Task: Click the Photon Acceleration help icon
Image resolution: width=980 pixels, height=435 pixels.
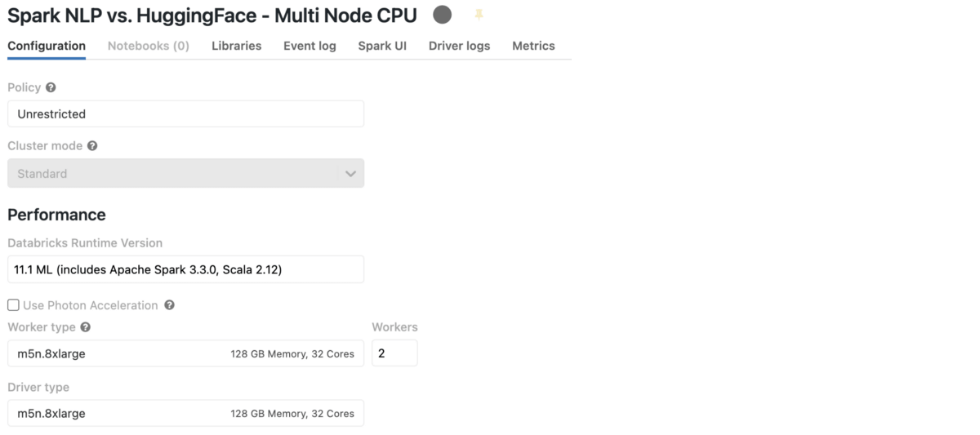Action: coord(169,305)
